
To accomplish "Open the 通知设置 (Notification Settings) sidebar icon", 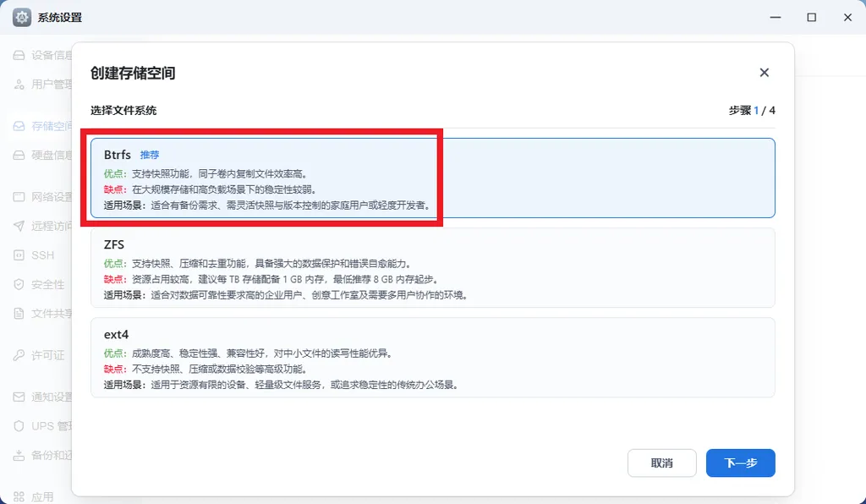I will click(x=19, y=396).
